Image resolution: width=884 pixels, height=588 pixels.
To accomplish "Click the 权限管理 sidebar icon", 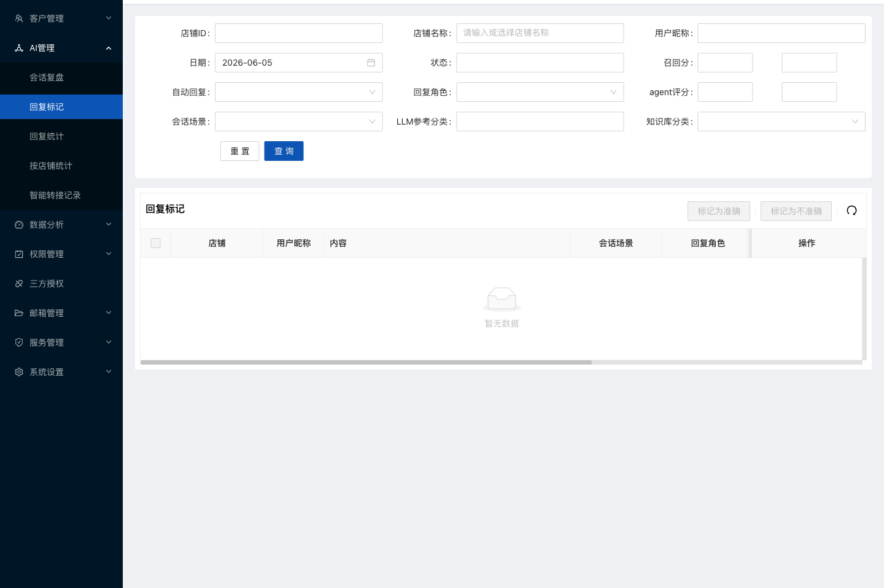I will point(19,254).
